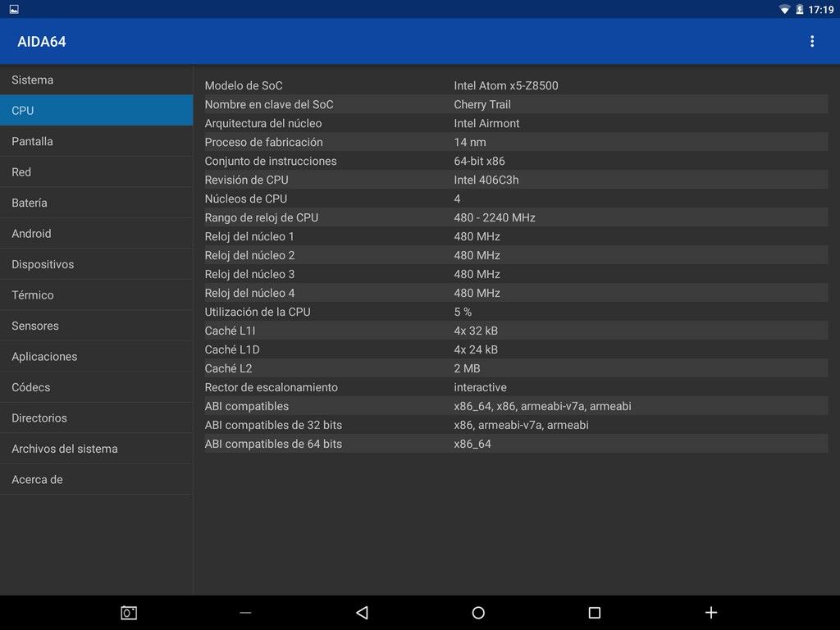Image resolution: width=840 pixels, height=630 pixels.
Task: Select the Modelo de SoC label
Action: coord(243,85)
